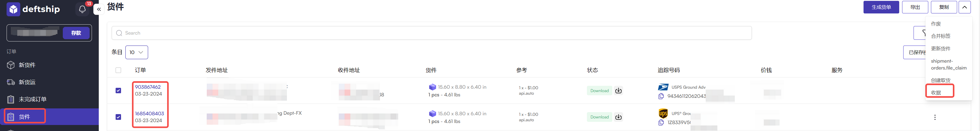Open the notifications bell icon
The width and height of the screenshot is (980, 131).
tap(82, 9)
